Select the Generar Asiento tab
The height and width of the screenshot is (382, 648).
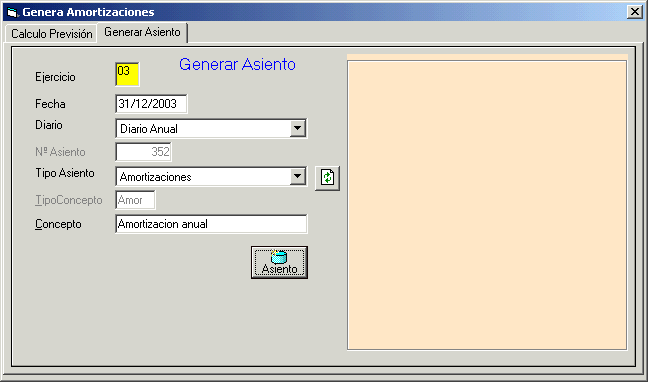(x=142, y=32)
